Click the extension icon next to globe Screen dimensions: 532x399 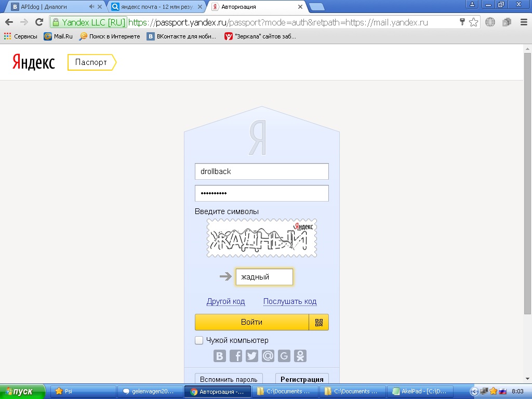(x=507, y=22)
